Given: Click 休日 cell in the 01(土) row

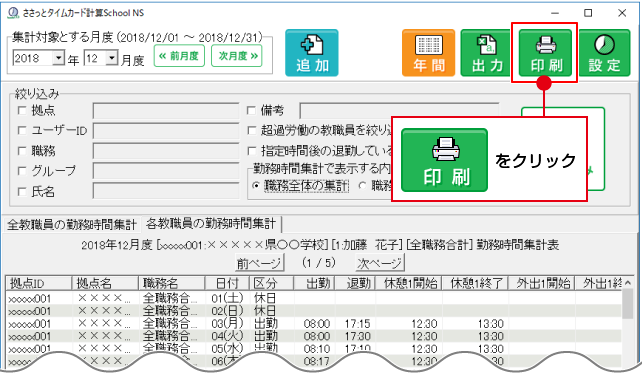Looking at the screenshot, I should [x=272, y=298].
